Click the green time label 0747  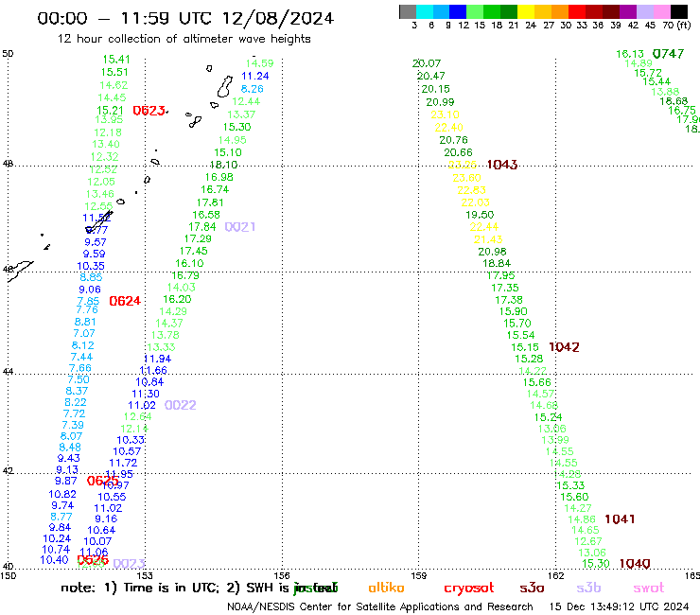668,54
